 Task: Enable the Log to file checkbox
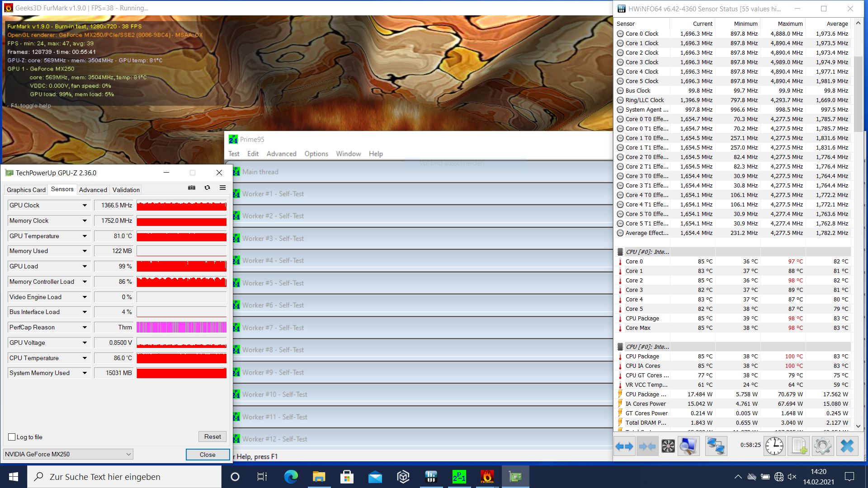click(x=12, y=437)
